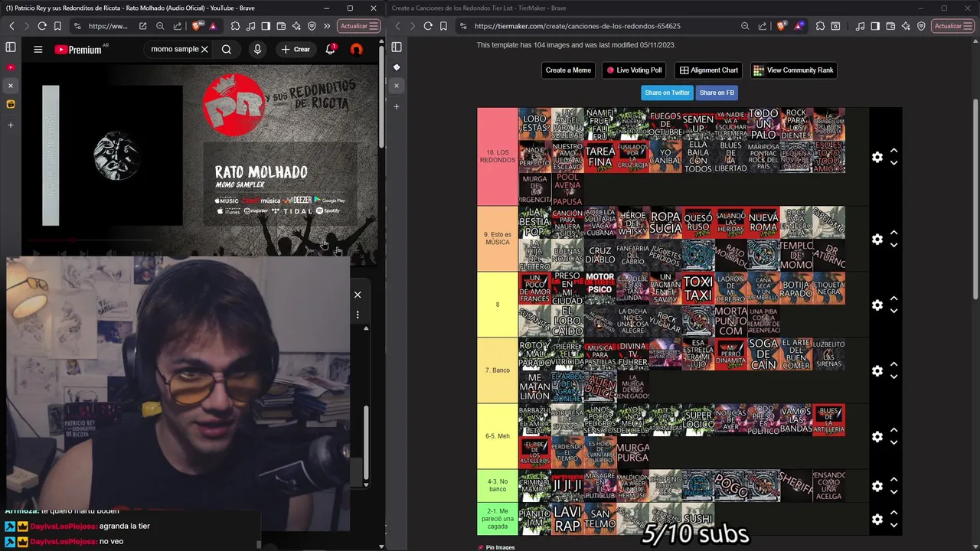
Task: Click 'TOXI TAXI' song tile
Action: tap(697, 289)
